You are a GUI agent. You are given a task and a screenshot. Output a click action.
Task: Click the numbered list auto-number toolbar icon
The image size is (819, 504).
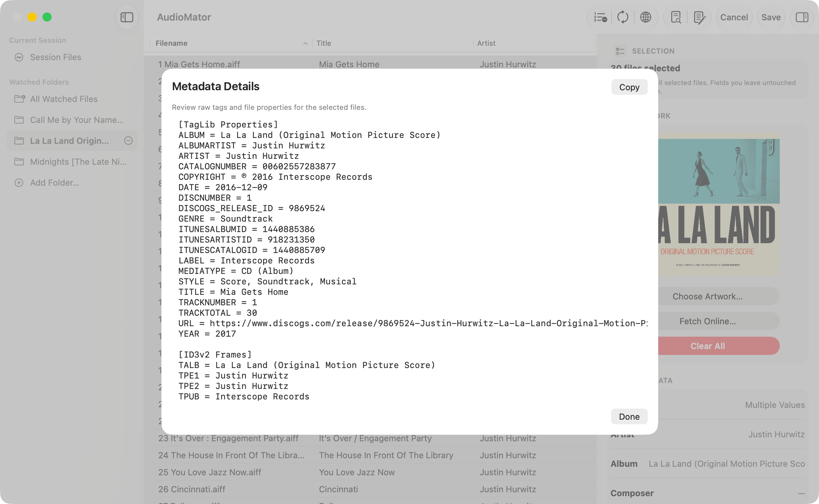pyautogui.click(x=600, y=17)
